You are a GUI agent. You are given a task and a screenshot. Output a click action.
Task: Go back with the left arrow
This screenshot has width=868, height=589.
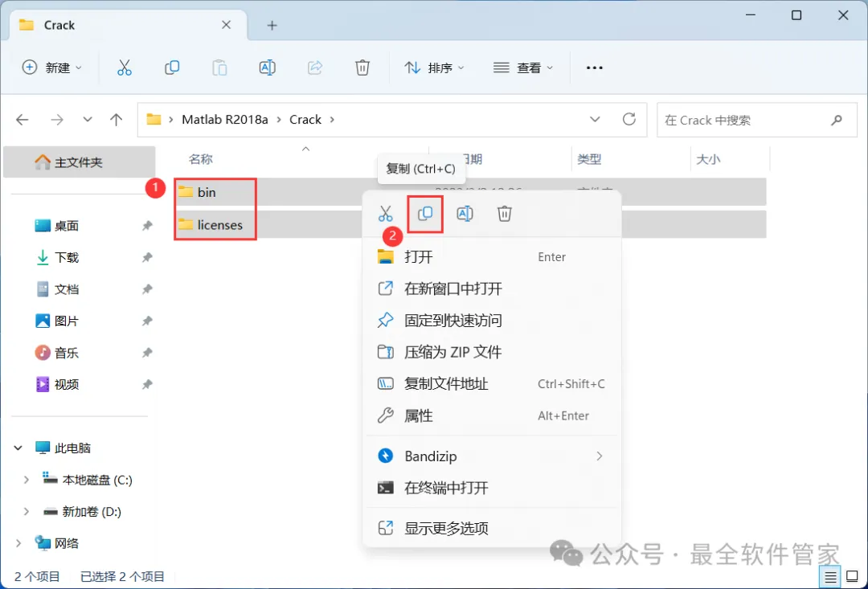(x=23, y=120)
